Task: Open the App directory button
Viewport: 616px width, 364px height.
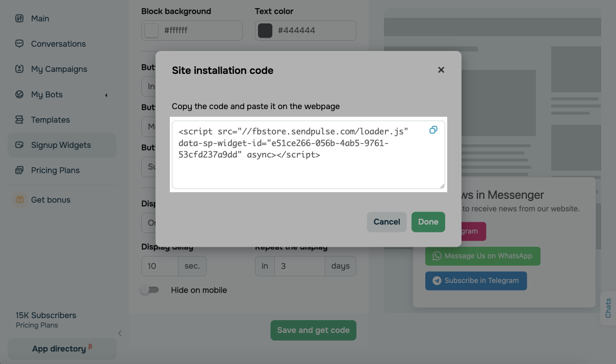Action: (x=62, y=349)
